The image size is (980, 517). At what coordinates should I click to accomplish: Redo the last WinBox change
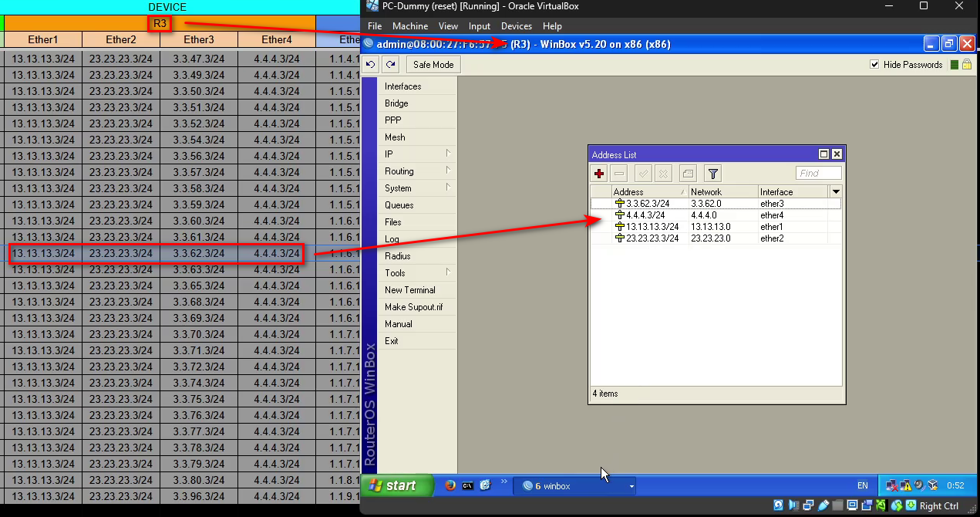(391, 65)
